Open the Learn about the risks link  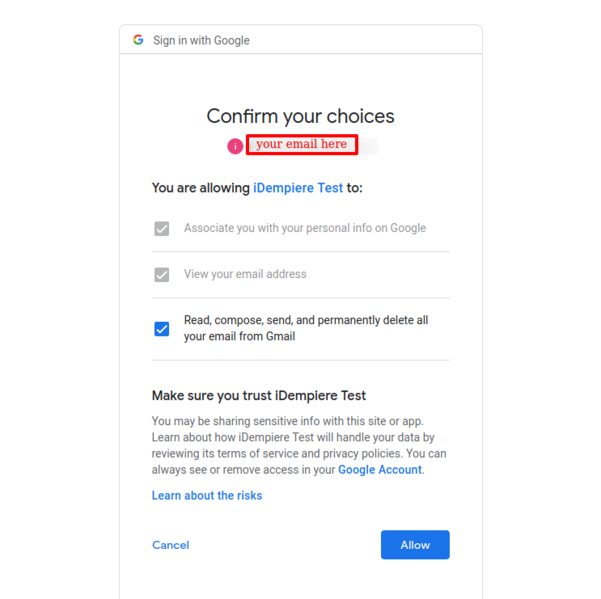click(207, 495)
